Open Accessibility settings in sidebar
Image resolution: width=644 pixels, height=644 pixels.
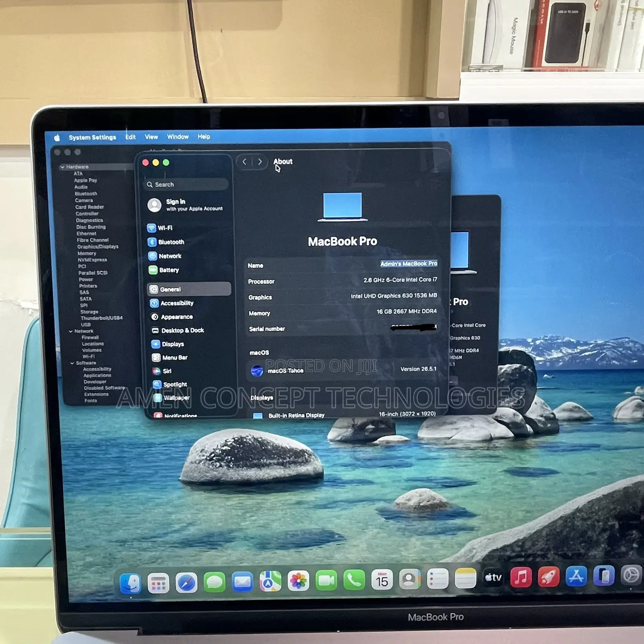pos(171,303)
